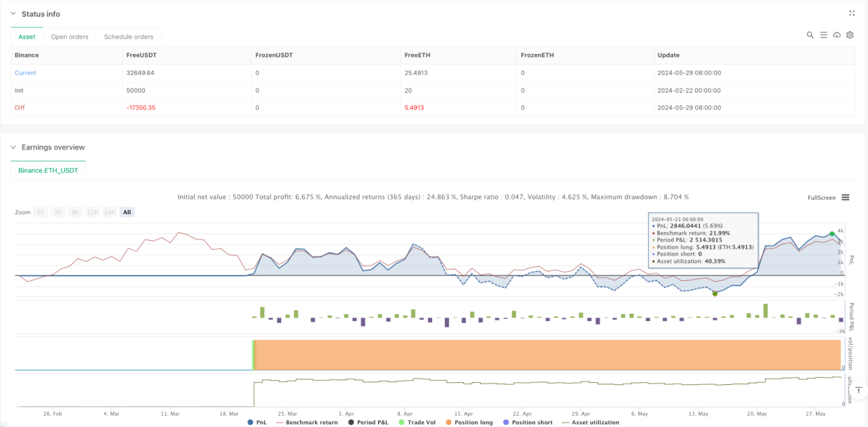The height and width of the screenshot is (427, 868).
Task: Click the green peak marker on PnL line
Action: 832,234
